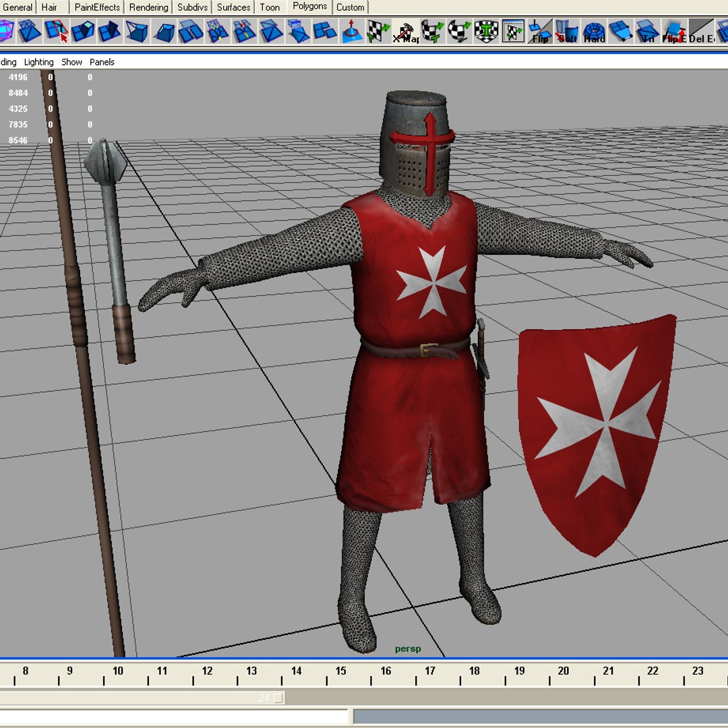Open the UV Texture Editor window icon

513,32
